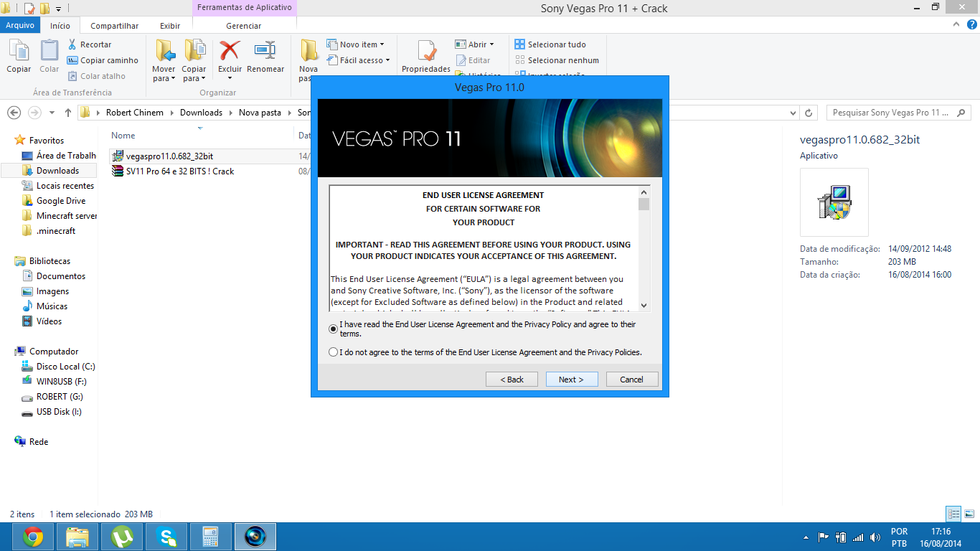The image size is (980, 551).
Task: Click the Nome column header
Action: click(123, 136)
